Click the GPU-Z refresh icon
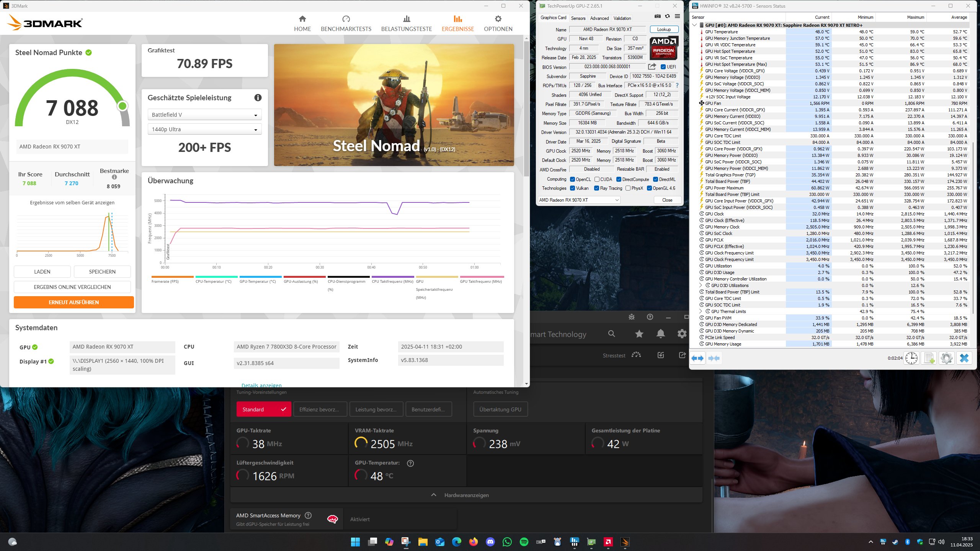 667,16
